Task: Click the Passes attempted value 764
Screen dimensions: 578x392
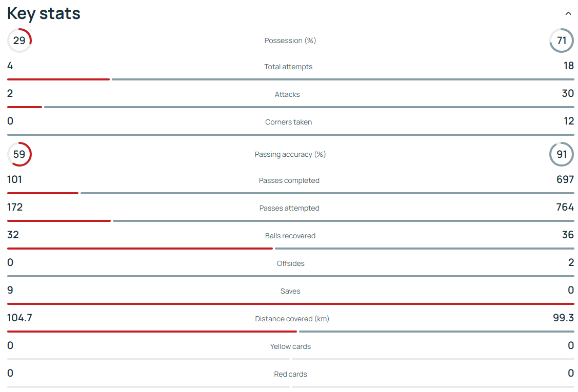Action: point(565,207)
